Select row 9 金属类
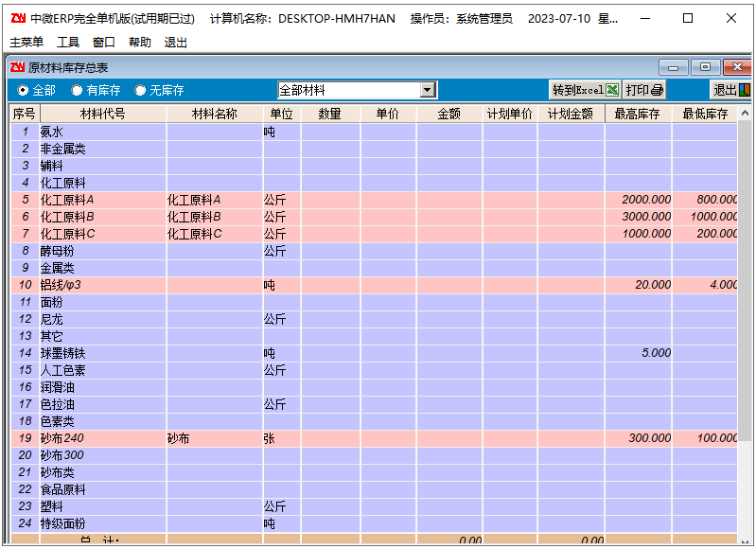Viewport: 756px width, 549px height. (374, 268)
